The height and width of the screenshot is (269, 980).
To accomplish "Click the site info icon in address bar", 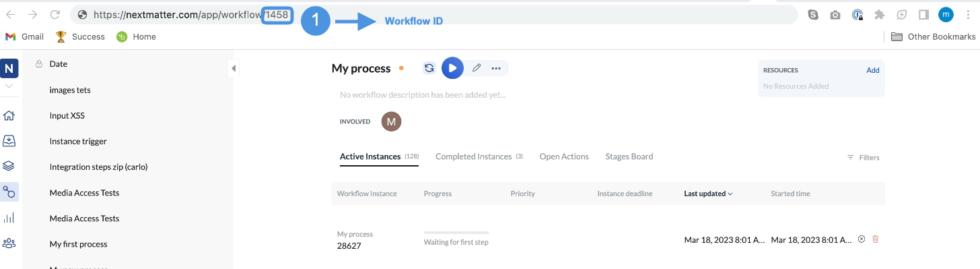I will click(x=82, y=14).
